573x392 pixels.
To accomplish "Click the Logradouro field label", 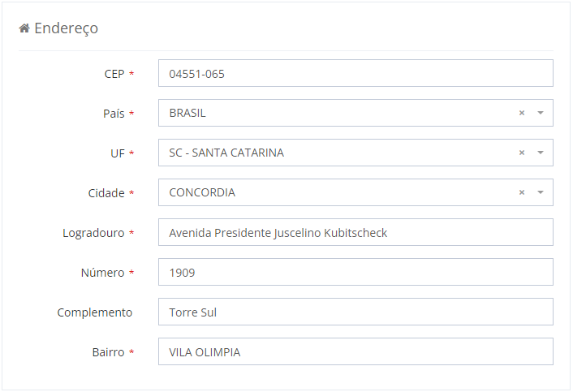I will (93, 232).
